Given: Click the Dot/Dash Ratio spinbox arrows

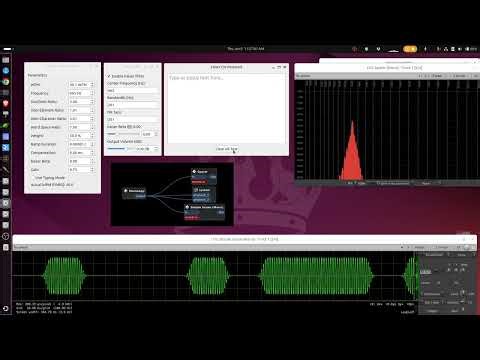Looking at the screenshot, I should [92, 102].
